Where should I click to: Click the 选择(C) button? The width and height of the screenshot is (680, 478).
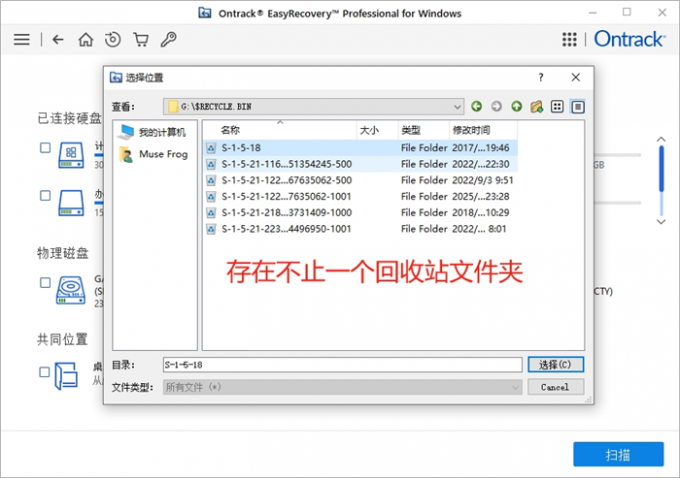coord(556,364)
